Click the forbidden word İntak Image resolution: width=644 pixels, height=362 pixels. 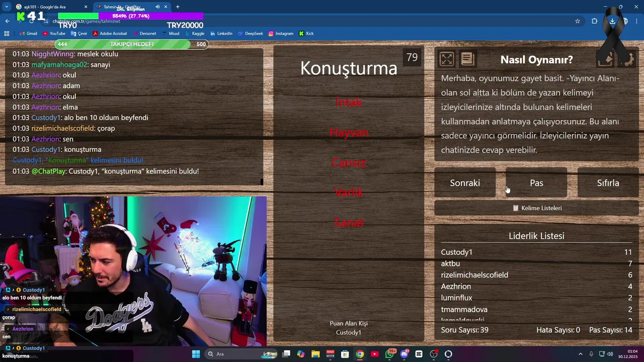tap(349, 102)
